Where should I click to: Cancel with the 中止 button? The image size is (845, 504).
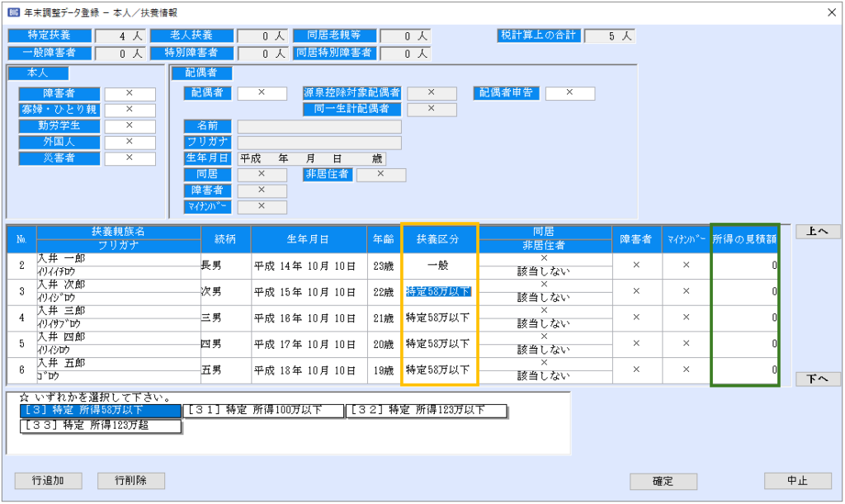[x=796, y=481]
